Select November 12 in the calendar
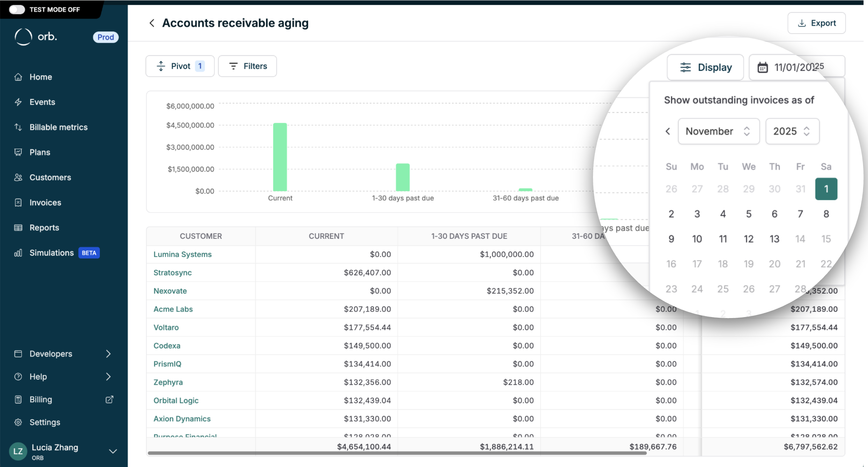This screenshot has height=467, width=868. pos(748,239)
